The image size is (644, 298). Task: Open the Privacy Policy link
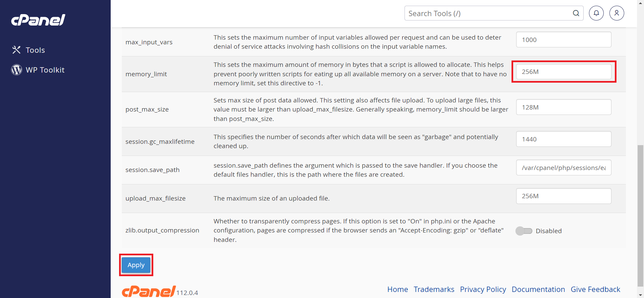point(483,289)
